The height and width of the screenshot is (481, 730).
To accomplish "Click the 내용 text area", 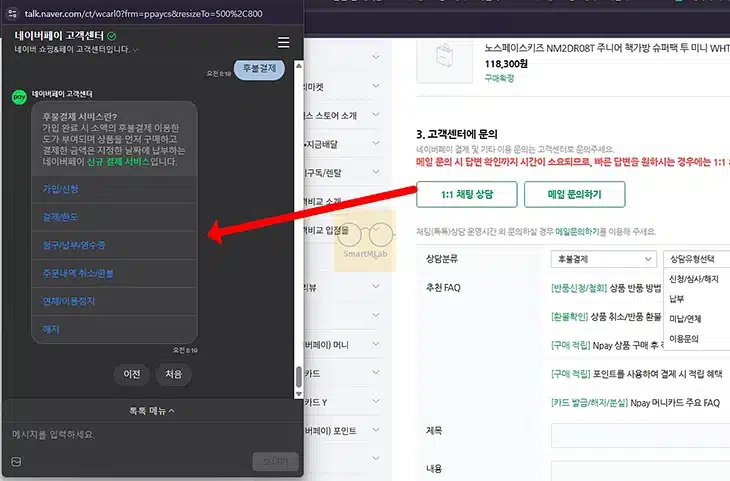I will [x=641, y=471].
